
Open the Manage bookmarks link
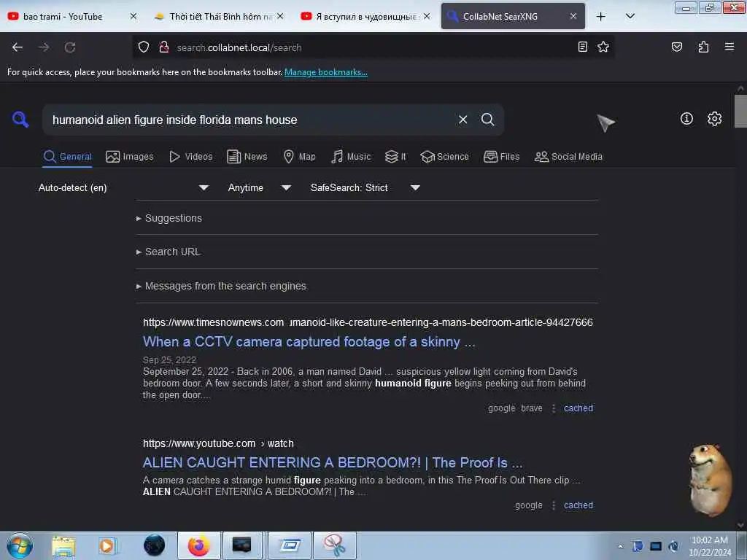pos(326,72)
